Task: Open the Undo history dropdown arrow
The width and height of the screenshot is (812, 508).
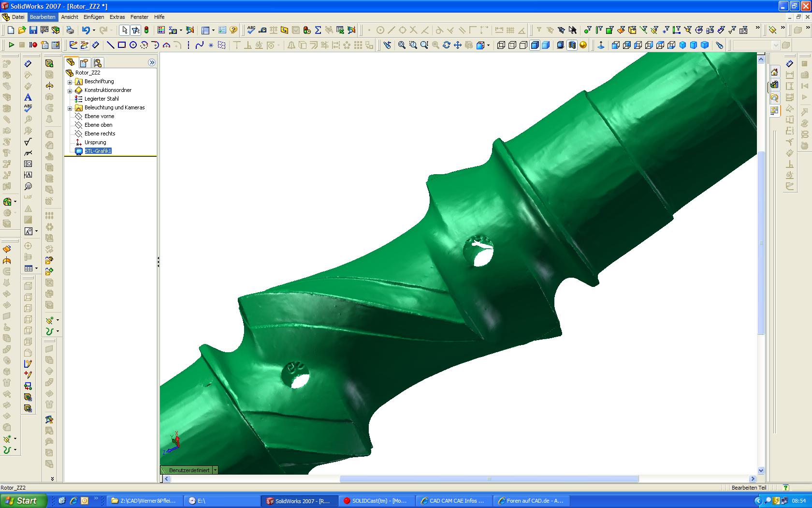Action: (94, 30)
